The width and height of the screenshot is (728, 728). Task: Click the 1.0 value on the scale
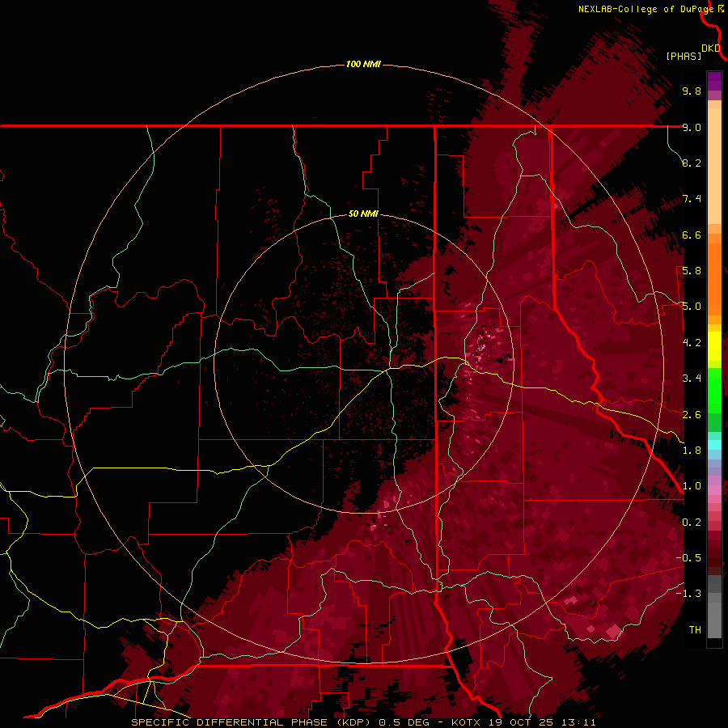(x=692, y=486)
